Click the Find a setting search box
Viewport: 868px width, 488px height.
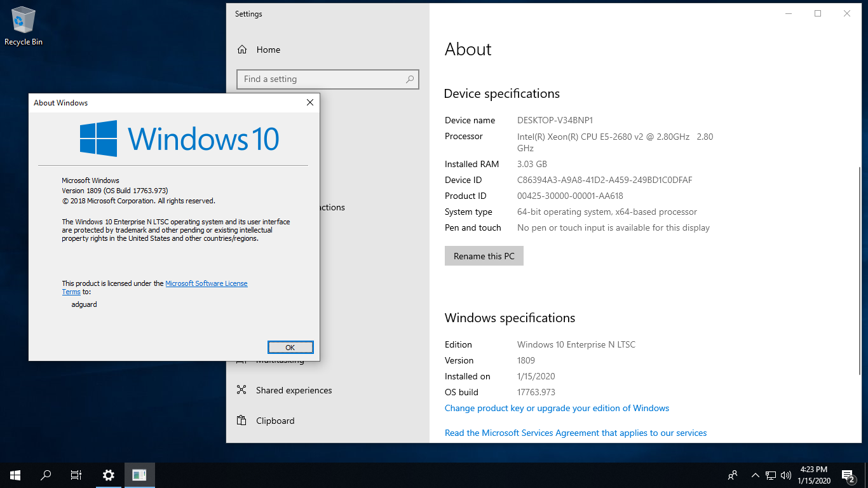pos(328,79)
